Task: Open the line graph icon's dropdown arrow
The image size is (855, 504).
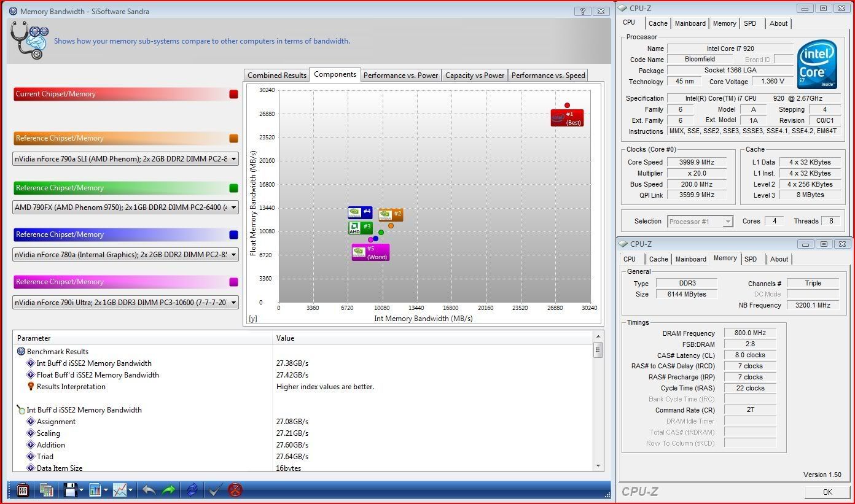Action: [x=131, y=490]
